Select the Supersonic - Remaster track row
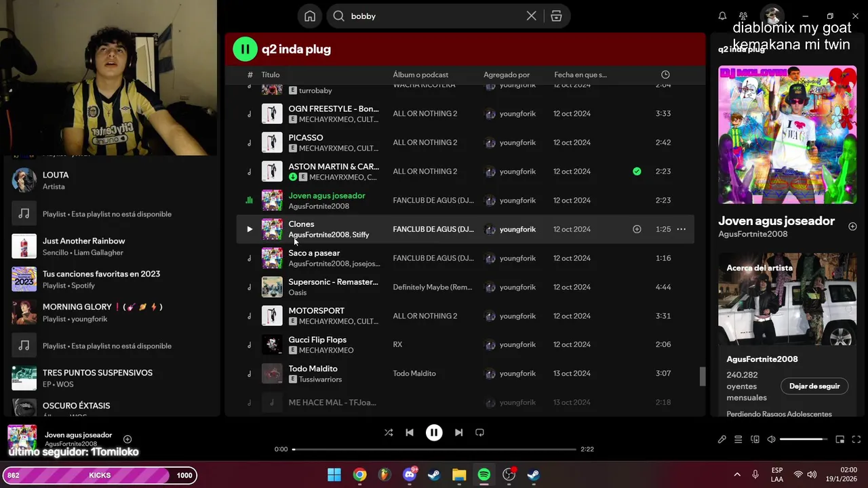Viewport: 868px width, 488px height. point(465,287)
